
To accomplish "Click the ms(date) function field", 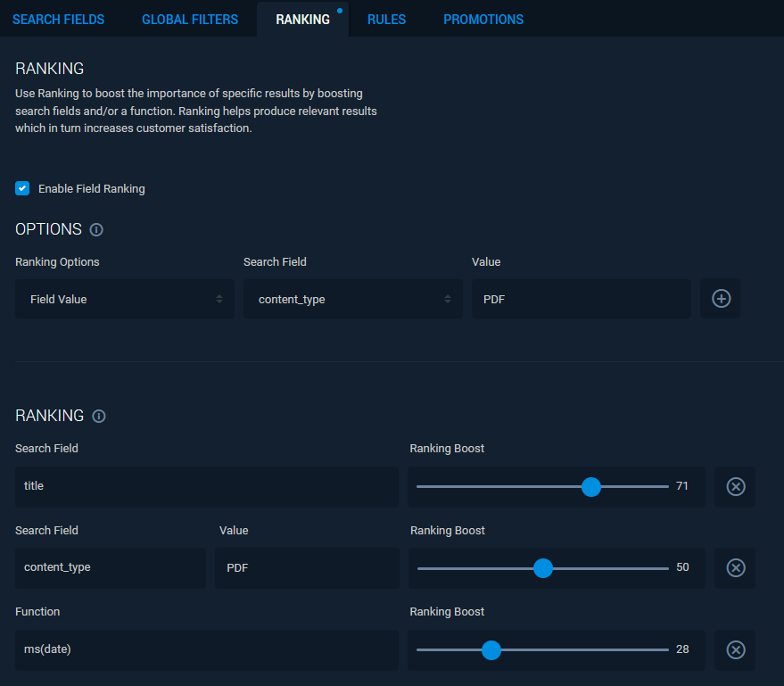I will pos(207,650).
